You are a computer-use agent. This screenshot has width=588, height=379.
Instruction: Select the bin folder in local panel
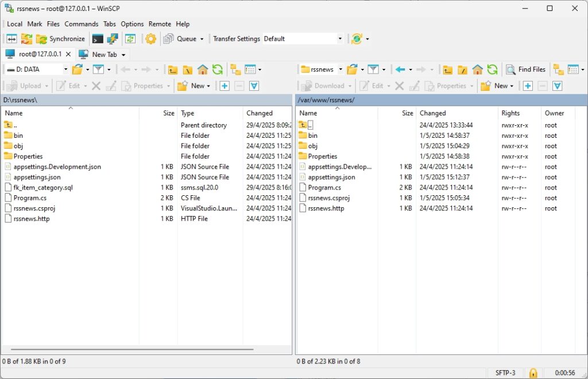(18, 136)
